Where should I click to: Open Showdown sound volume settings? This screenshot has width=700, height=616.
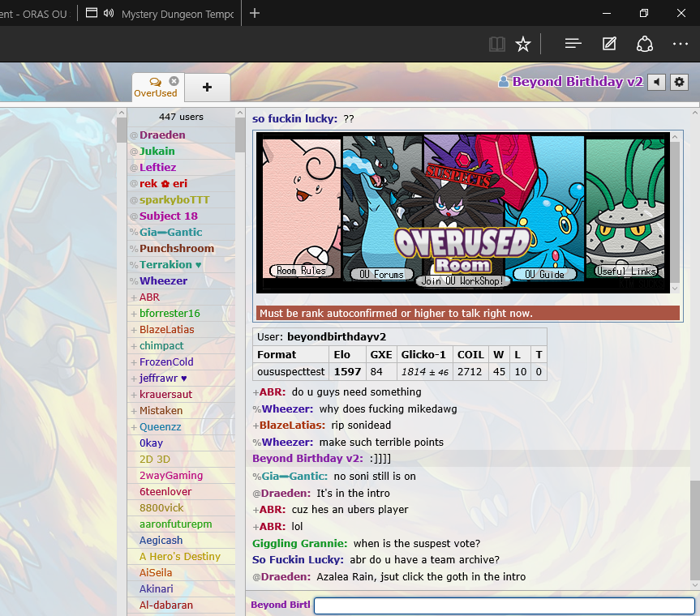pyautogui.click(x=656, y=83)
